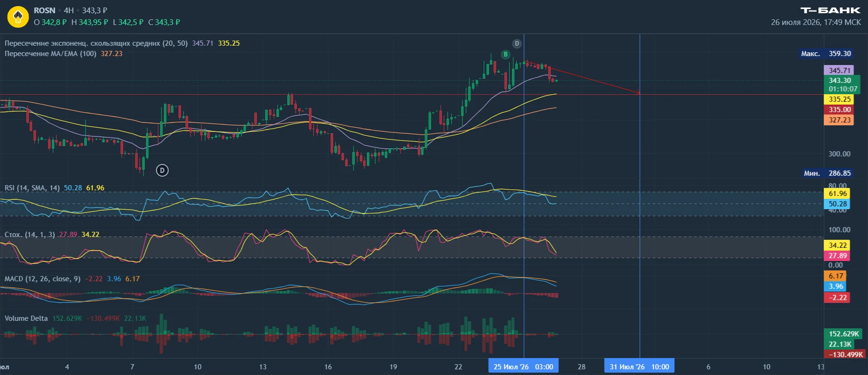Viewport: 868px width, 375px height.
Task: Click the orange 327.23 EMA price label
Action: (839, 120)
